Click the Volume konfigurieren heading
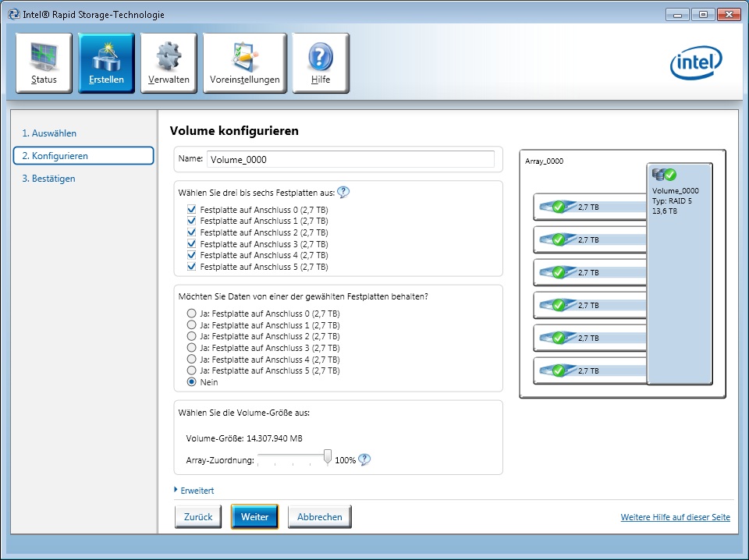 coord(234,131)
